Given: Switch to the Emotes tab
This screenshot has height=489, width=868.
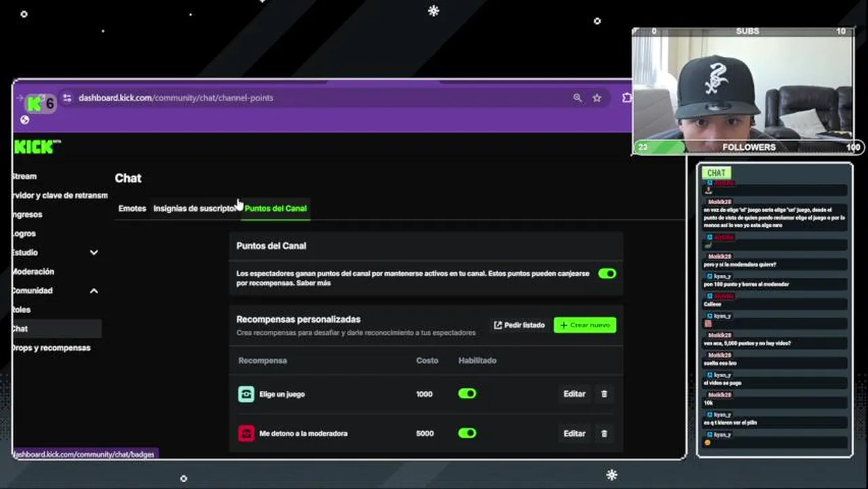Looking at the screenshot, I should pos(132,209).
